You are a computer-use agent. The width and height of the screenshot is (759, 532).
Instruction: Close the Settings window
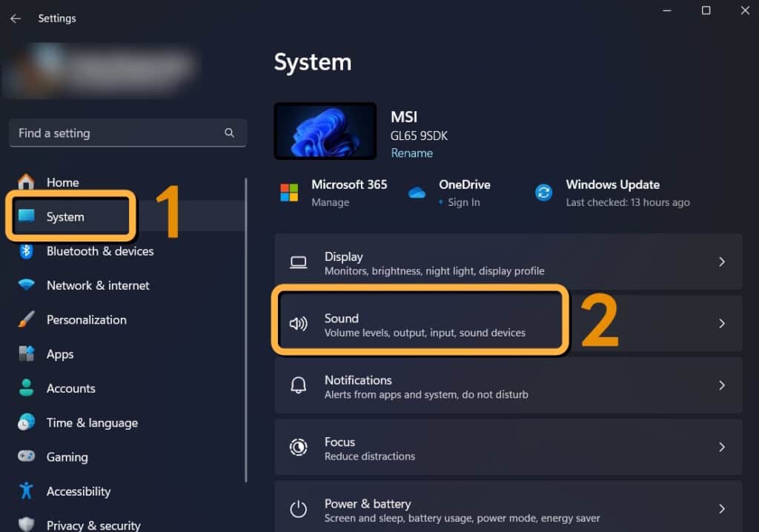click(x=745, y=10)
